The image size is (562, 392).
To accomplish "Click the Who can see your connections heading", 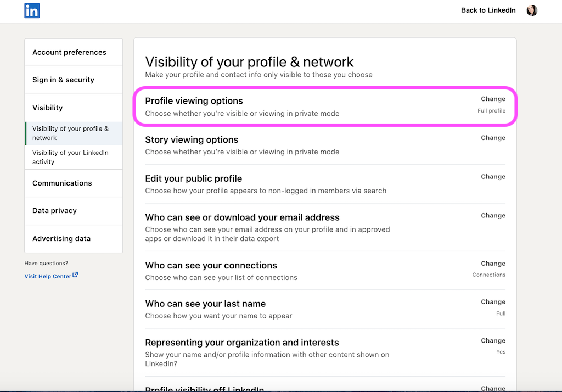I will click(x=211, y=265).
